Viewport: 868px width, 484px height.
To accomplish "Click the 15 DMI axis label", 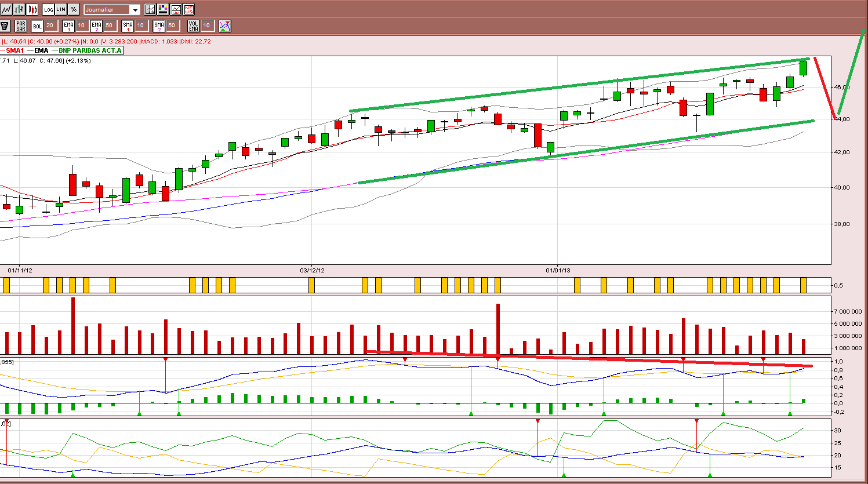I will pos(837,468).
